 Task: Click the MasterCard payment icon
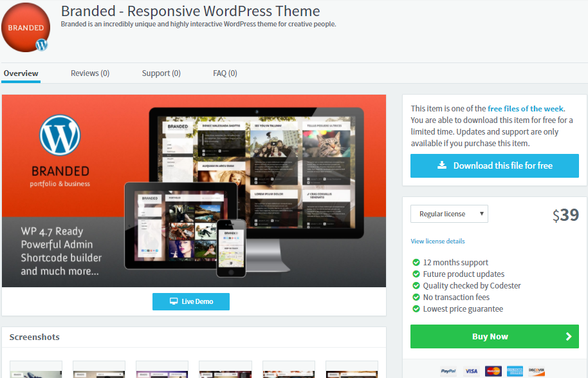[493, 371]
